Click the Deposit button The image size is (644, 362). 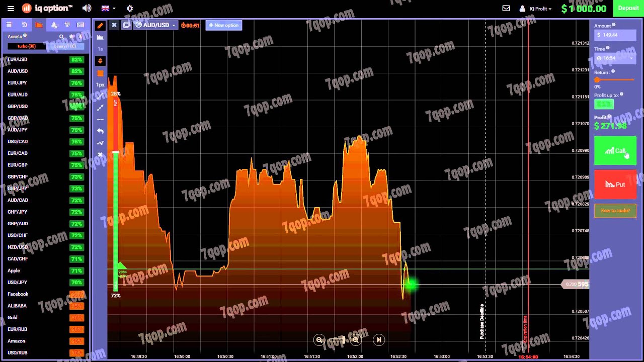[628, 8]
